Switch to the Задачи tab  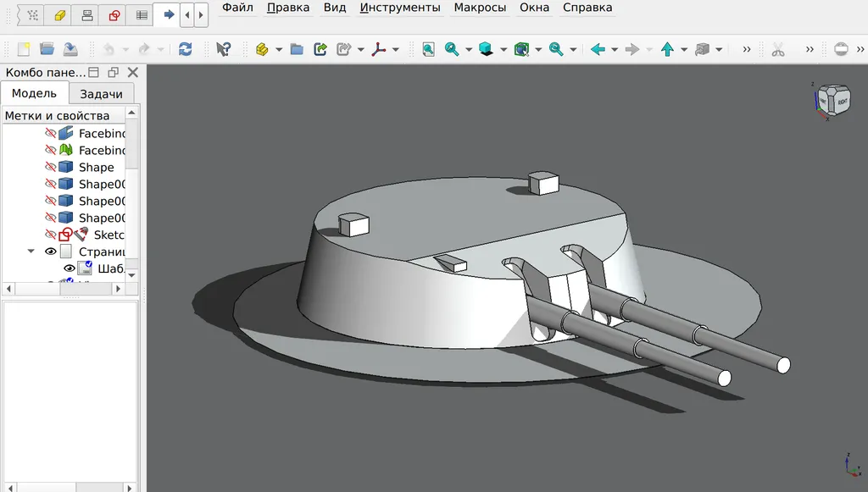pos(102,93)
